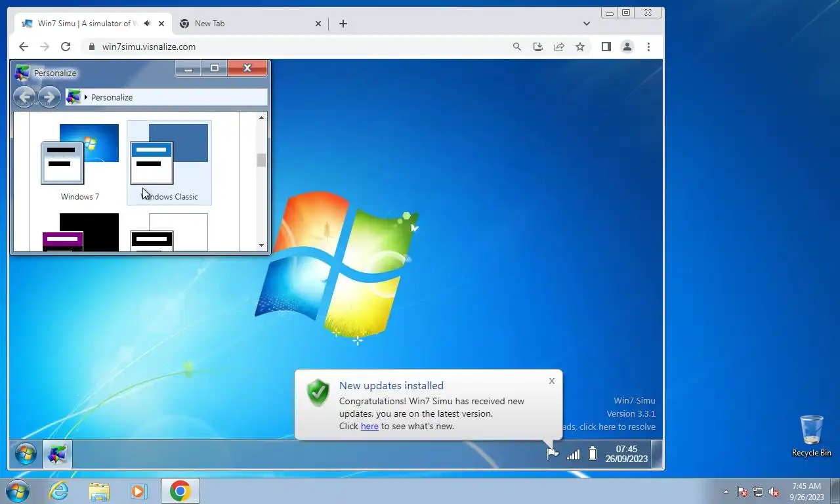Click the host network tray icon
The height and width of the screenshot is (504, 840).
[758, 492]
